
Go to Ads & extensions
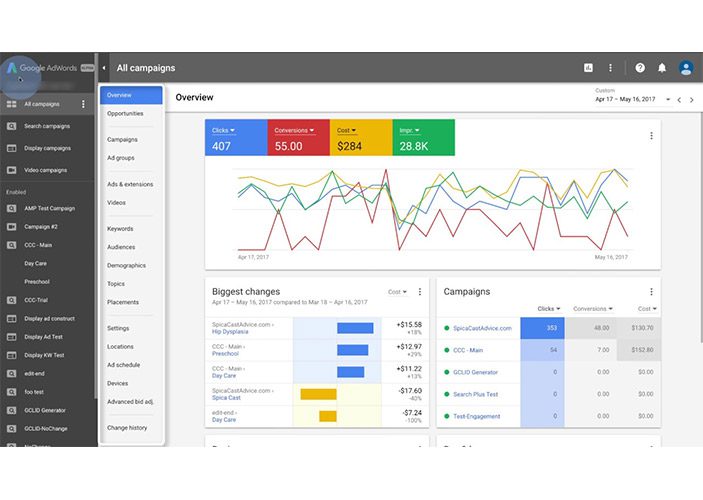click(130, 184)
